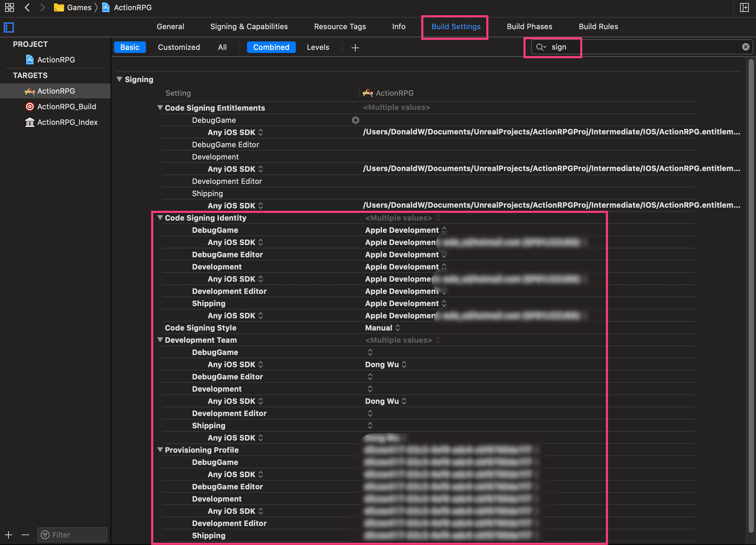This screenshot has height=545, width=756.
Task: Collapse the Code Signing Identity section
Action: click(160, 218)
